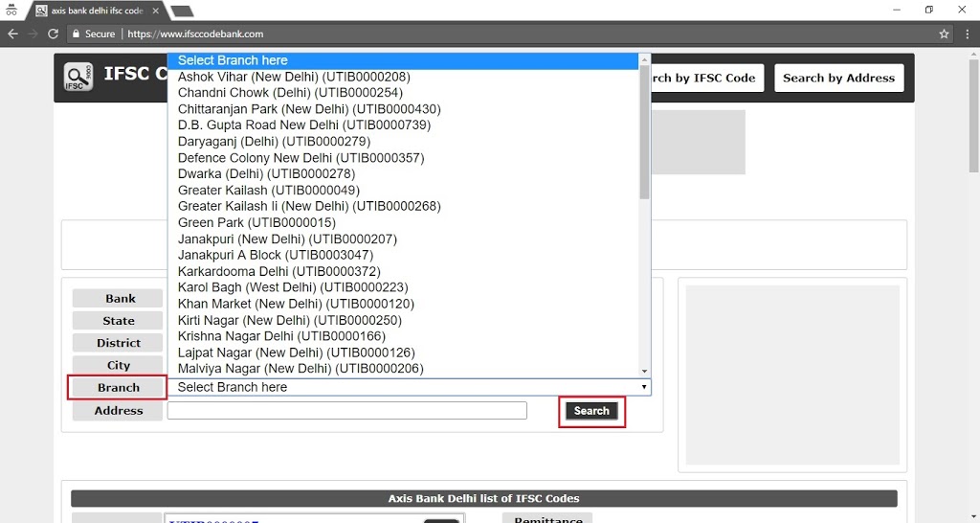
Task: Click the Secure padlock icon
Action: [x=76, y=34]
